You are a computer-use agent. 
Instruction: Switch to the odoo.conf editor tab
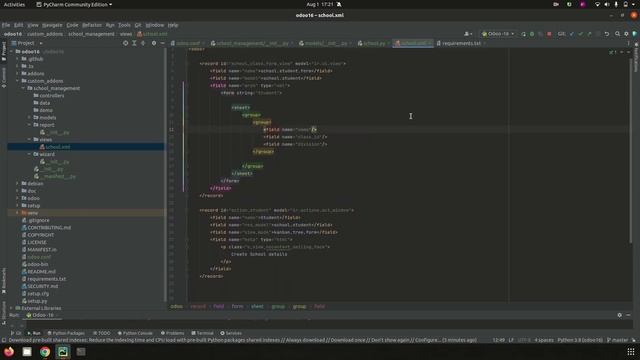coord(187,43)
